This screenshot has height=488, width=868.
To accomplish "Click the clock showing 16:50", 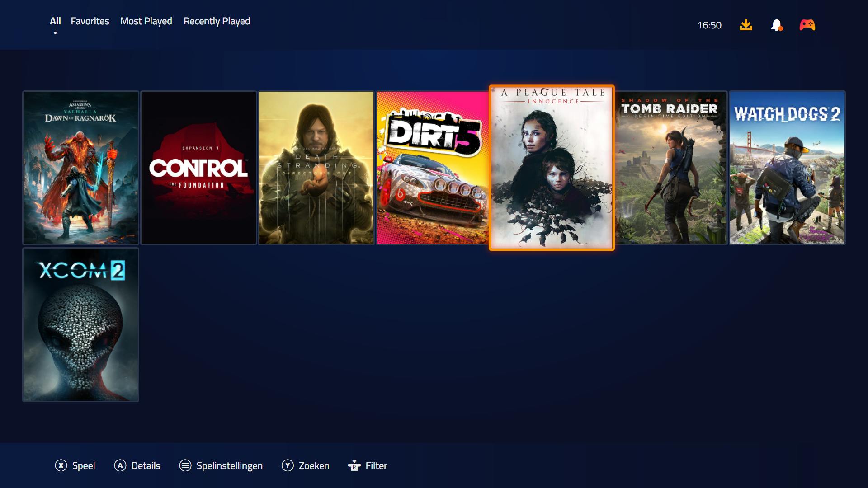I will 709,25.
